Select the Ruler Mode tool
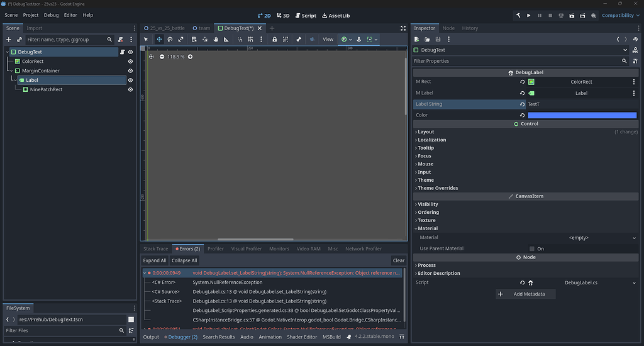The width and height of the screenshot is (644, 346). [x=226, y=40]
